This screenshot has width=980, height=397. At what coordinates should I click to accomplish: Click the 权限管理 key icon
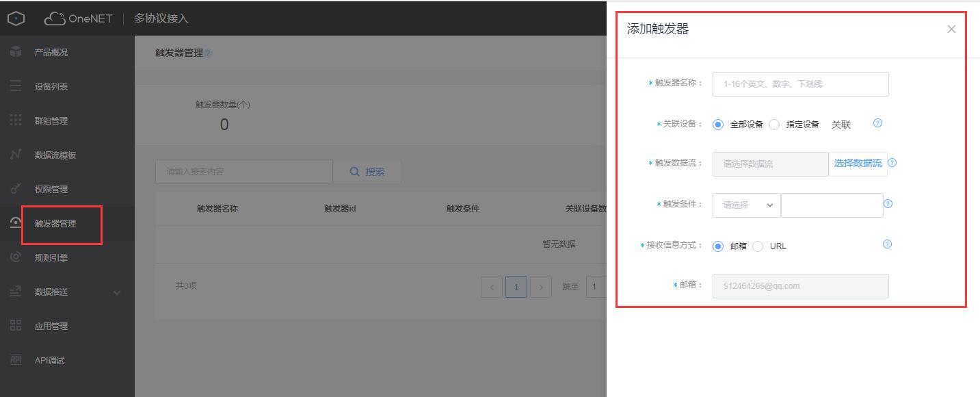16,189
